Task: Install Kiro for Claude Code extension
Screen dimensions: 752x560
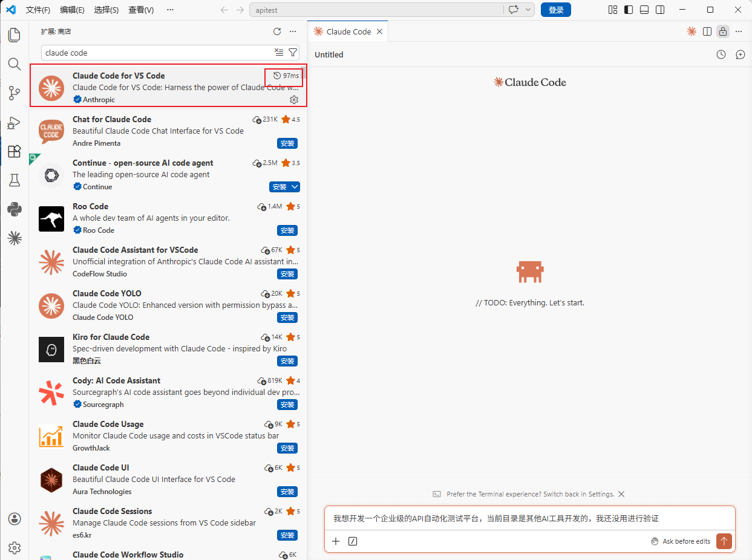Action: tap(287, 361)
